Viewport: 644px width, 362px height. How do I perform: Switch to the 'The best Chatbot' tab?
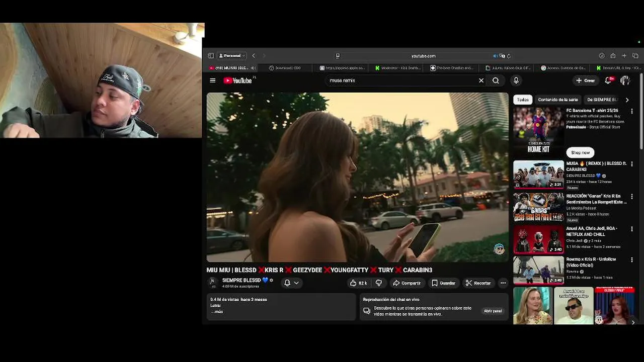tap(452, 68)
